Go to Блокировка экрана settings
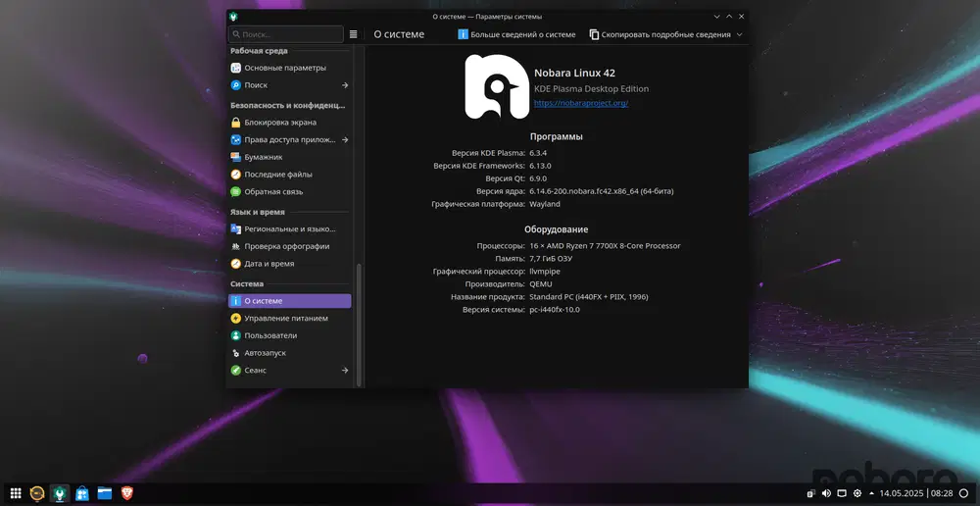 coord(280,123)
